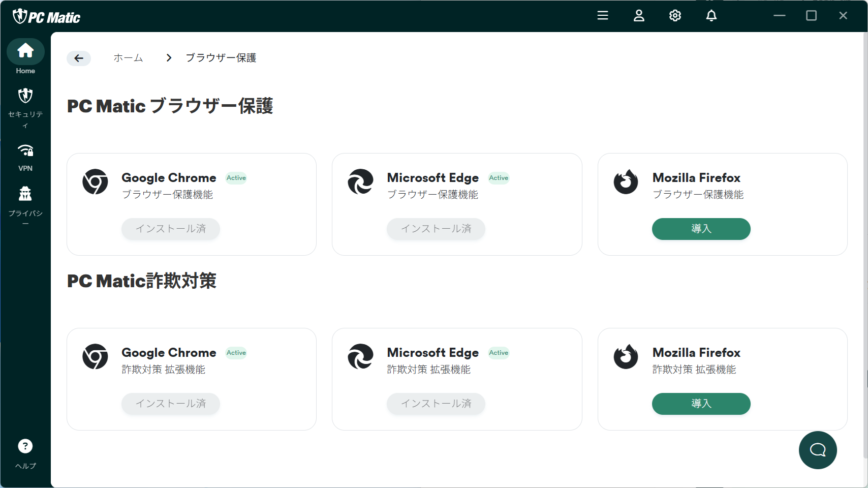Open the VPN sidebar item
The image size is (868, 488).
[25, 158]
